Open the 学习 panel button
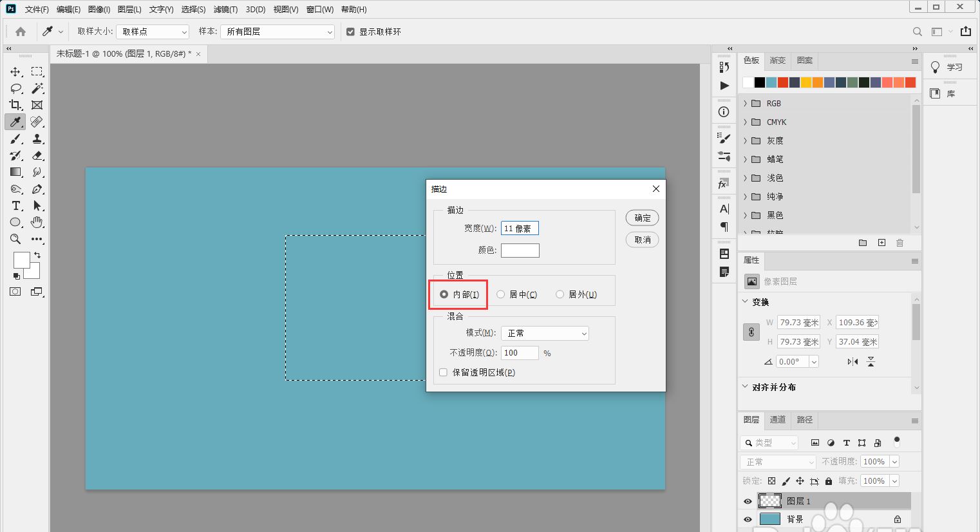This screenshot has width=980, height=532. tap(947, 67)
